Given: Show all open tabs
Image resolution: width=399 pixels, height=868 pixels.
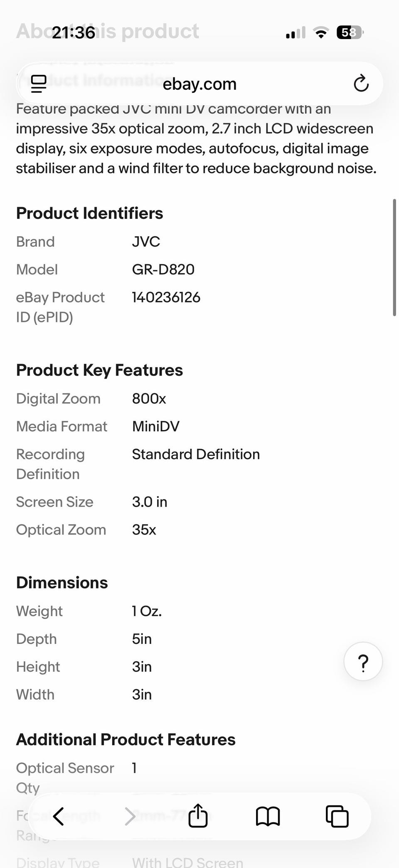Looking at the screenshot, I should (x=337, y=816).
